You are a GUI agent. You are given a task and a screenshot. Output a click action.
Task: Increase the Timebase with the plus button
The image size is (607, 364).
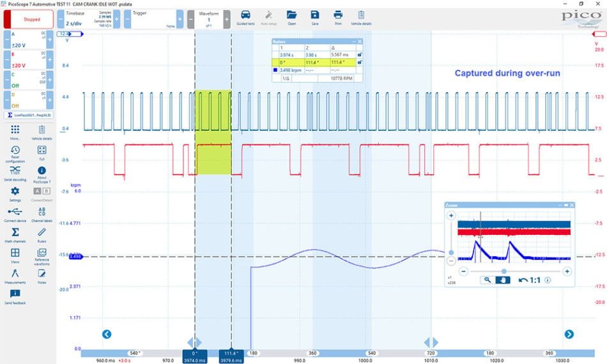coord(116,19)
